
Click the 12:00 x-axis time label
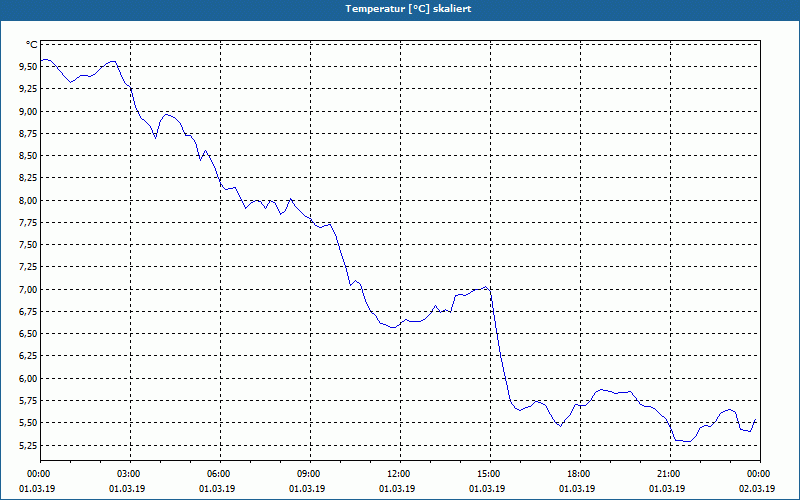coord(400,474)
